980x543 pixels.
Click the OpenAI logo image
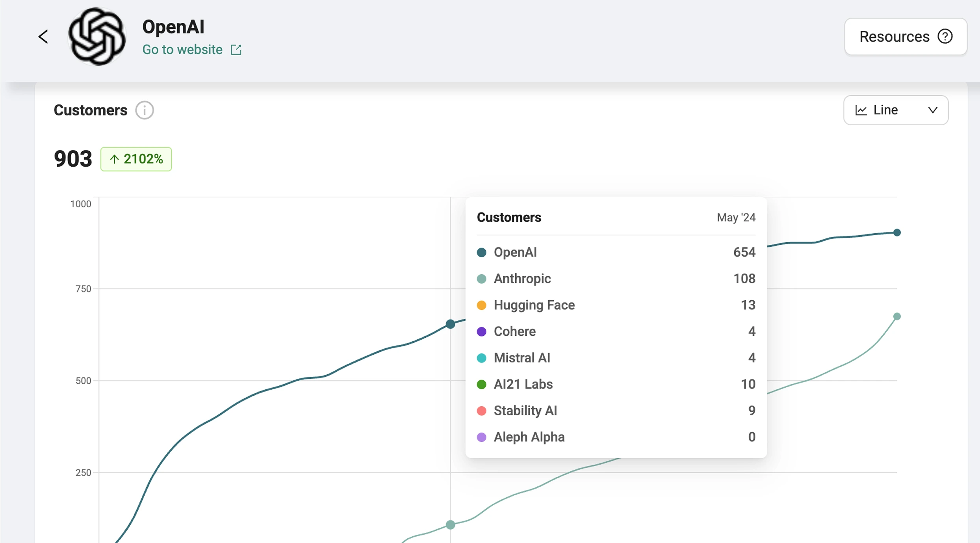point(97,37)
